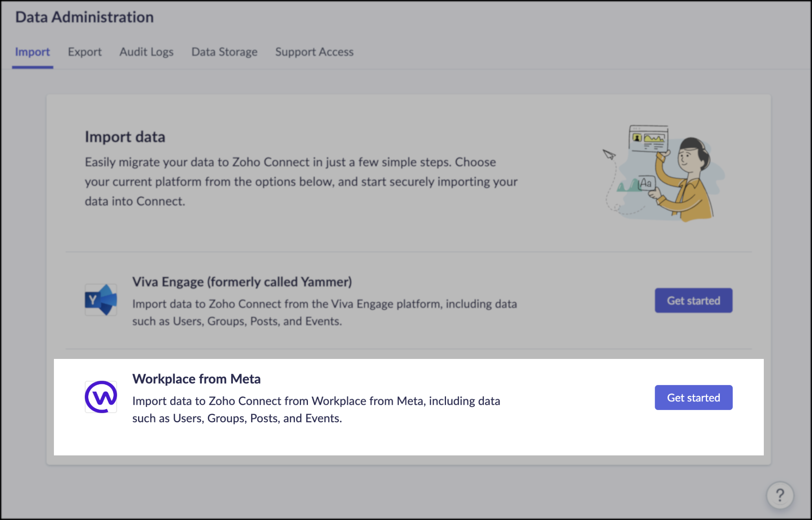Open the help question mark button
This screenshot has height=520, width=812.
(780, 495)
